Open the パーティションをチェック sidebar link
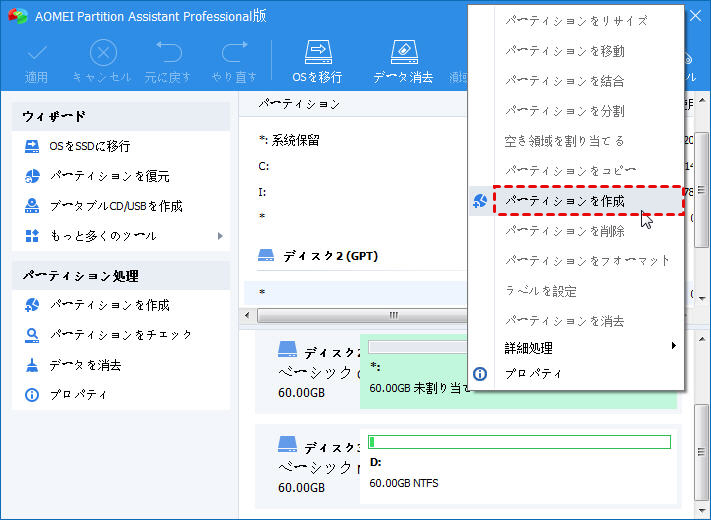This screenshot has width=711, height=520. 121,335
